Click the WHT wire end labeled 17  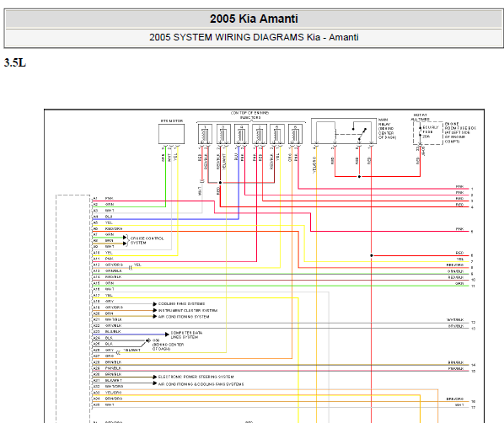[465, 405]
